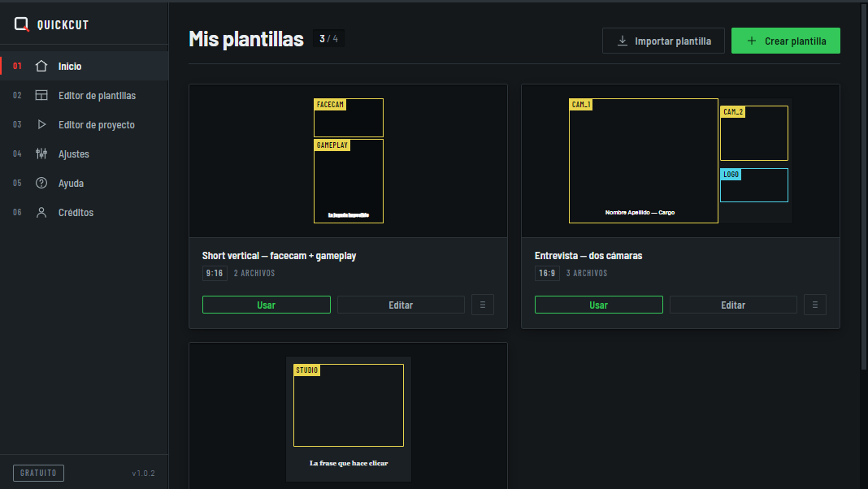Click 'Nombre Apellido — Cargo' caption text
This screenshot has height=489, width=868.
(640, 213)
